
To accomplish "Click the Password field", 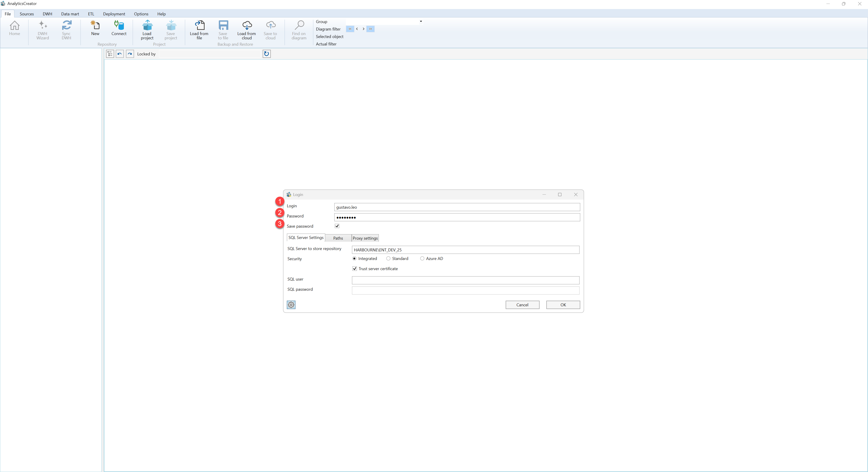I will click(457, 217).
